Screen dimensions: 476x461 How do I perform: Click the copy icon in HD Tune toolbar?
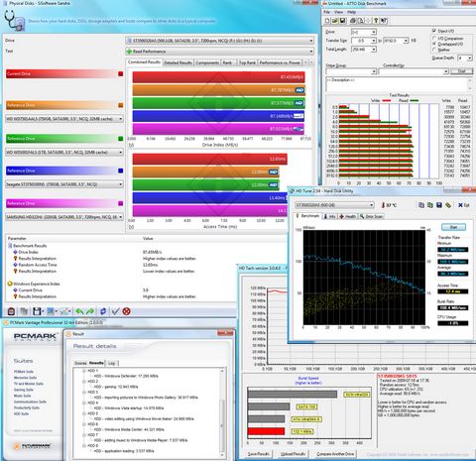pyautogui.click(x=421, y=205)
